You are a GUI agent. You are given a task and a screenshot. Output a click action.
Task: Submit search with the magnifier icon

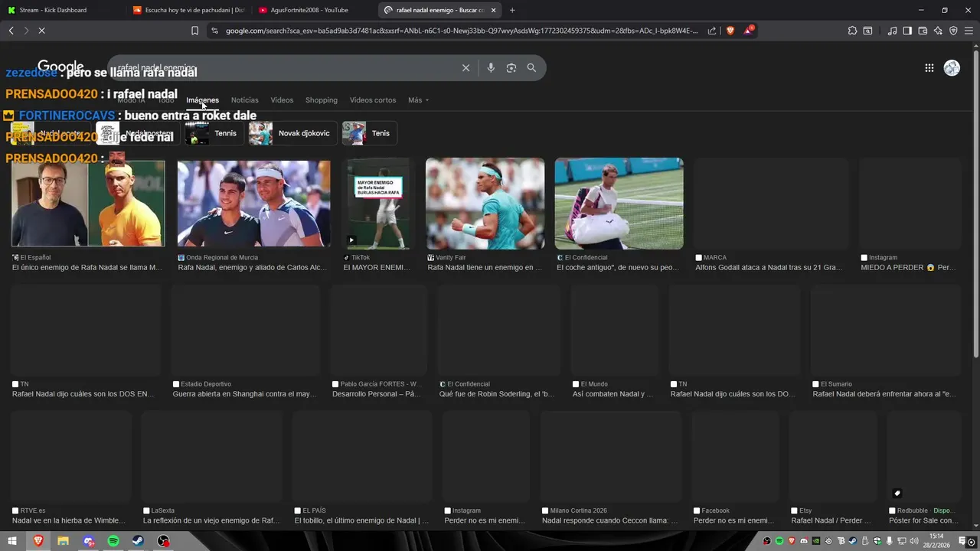coord(531,68)
